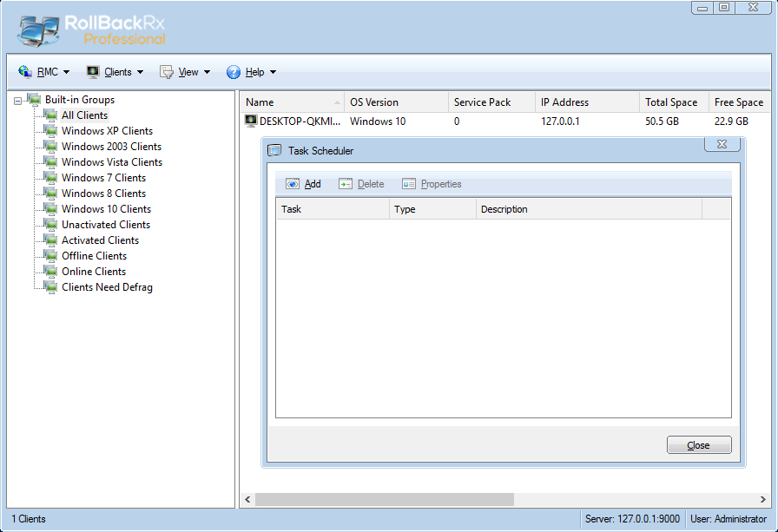Click the Windows 10 Clients group icon
The width and height of the screenshot is (778, 532).
pos(51,209)
